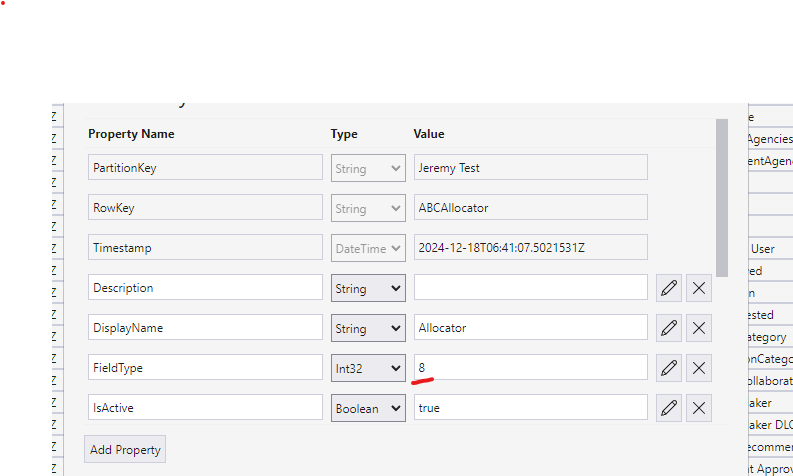Remove the DisplayName property
The width and height of the screenshot is (793, 476).
click(x=699, y=328)
